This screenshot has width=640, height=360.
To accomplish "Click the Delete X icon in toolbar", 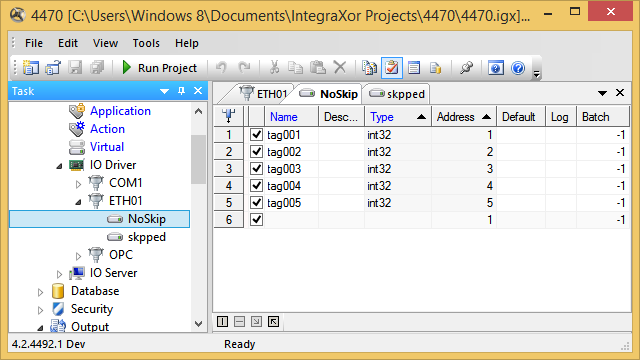I will click(340, 67).
